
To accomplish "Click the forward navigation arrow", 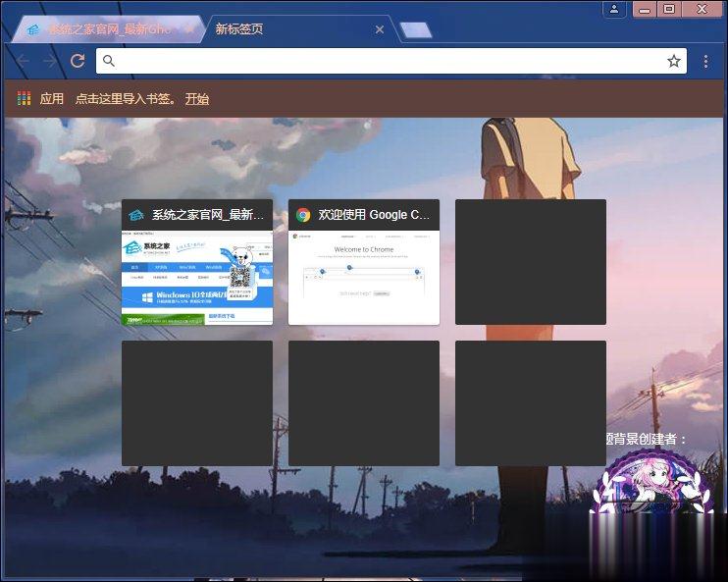I will tap(50, 61).
